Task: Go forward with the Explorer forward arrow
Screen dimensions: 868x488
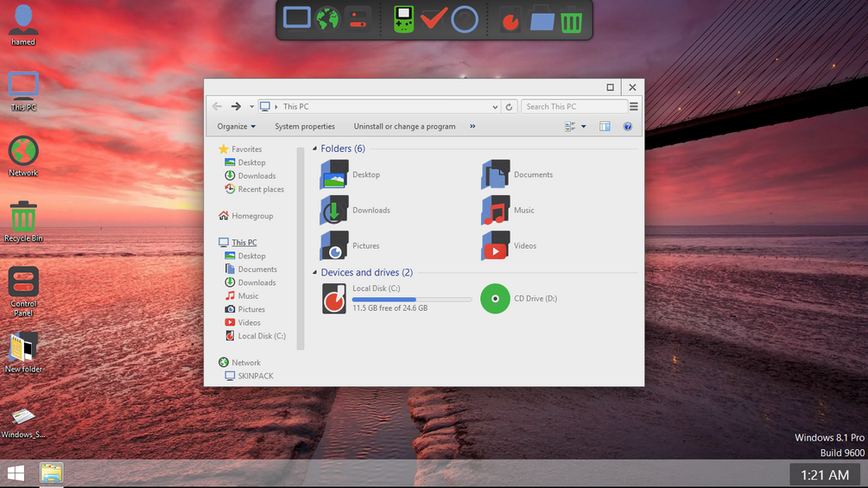Action: pyautogui.click(x=236, y=106)
